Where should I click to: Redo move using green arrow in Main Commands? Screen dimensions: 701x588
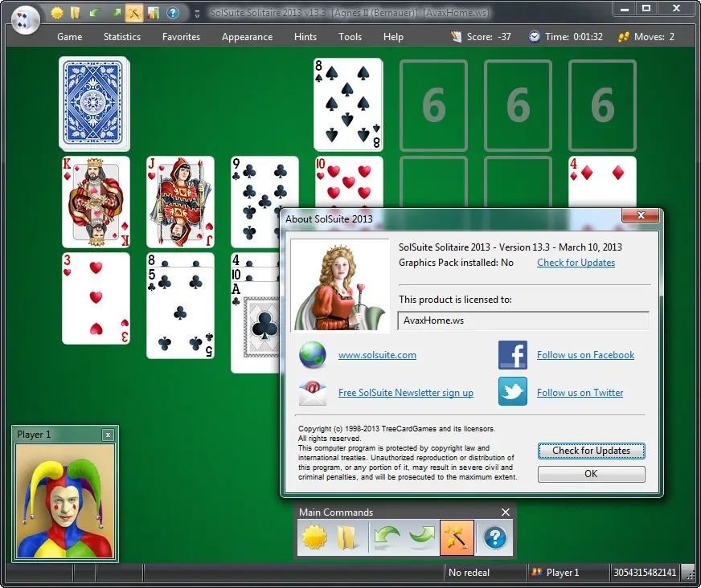click(421, 537)
